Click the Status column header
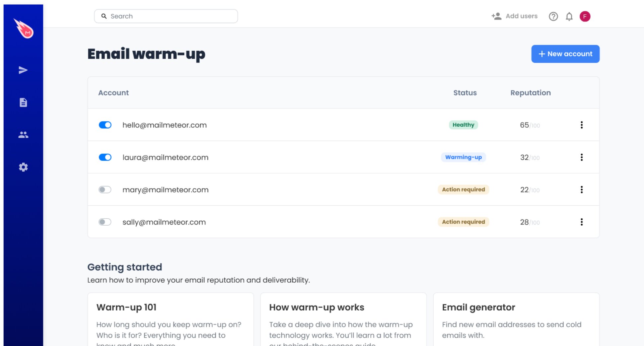This screenshot has width=644, height=346. pos(465,93)
